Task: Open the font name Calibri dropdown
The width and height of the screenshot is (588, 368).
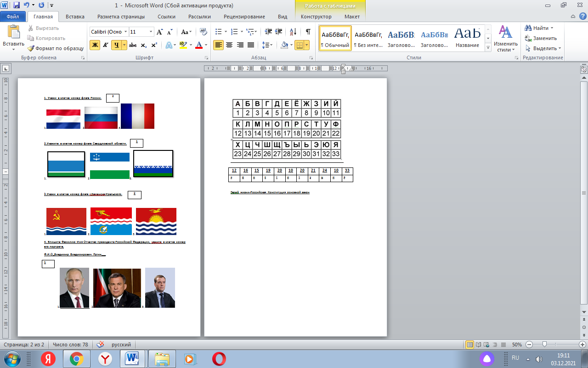Action: 125,32
